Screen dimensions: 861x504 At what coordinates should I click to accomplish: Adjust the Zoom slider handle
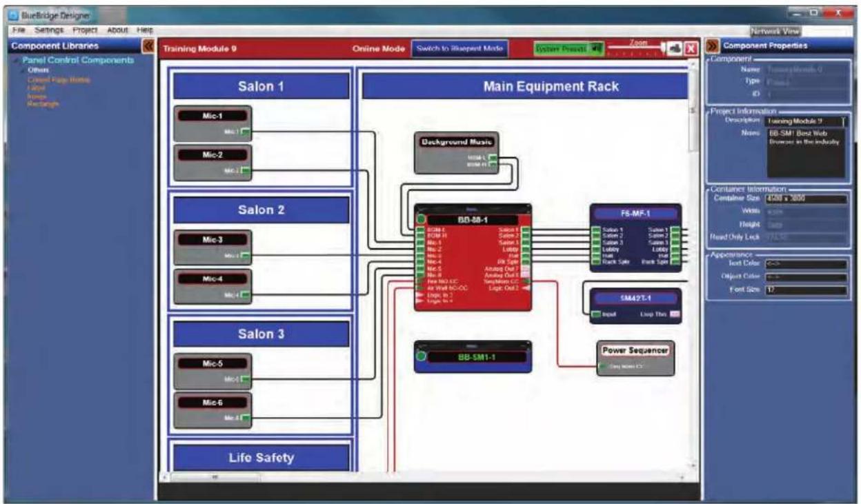[663, 49]
